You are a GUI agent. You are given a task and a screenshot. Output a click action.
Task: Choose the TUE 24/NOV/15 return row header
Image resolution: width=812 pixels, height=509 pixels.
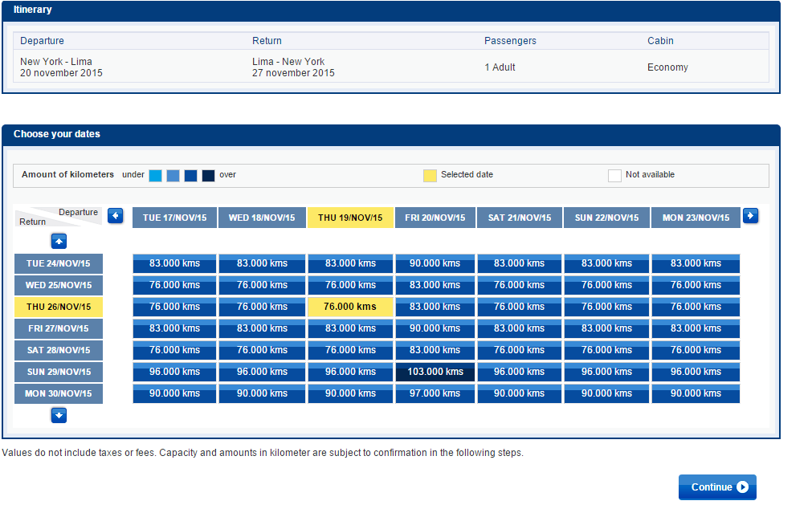[x=59, y=263]
